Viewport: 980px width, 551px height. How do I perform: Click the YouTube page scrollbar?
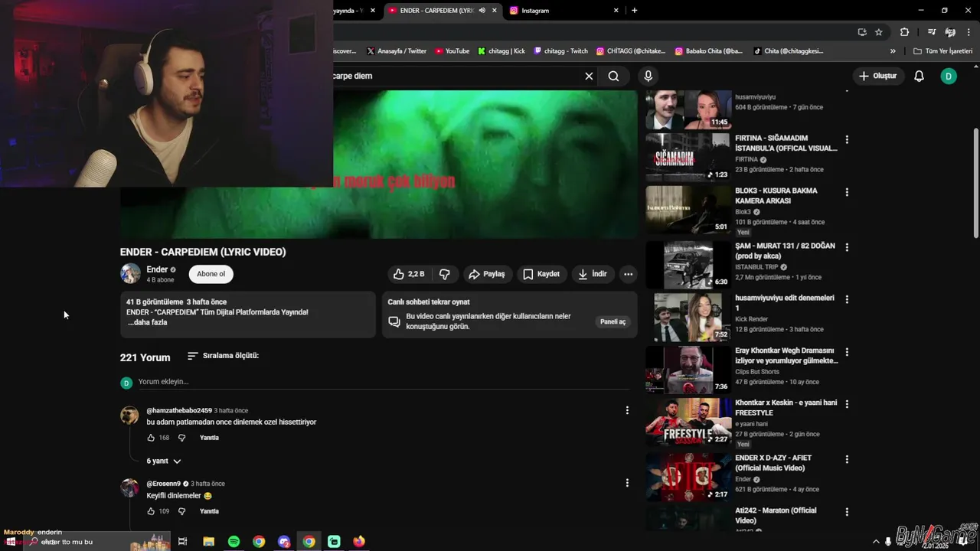point(975,184)
